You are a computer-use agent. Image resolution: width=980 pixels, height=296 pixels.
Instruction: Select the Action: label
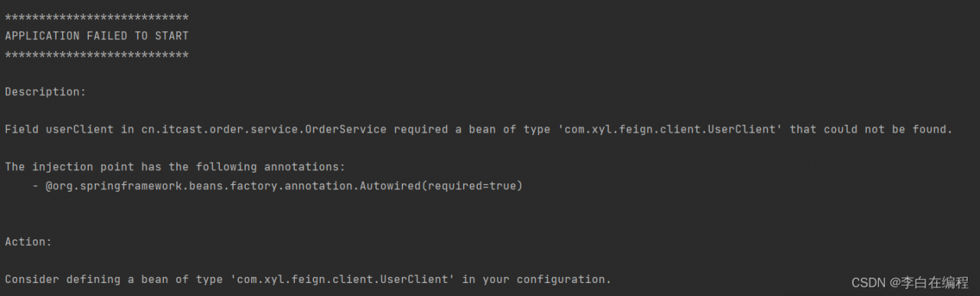coord(28,242)
